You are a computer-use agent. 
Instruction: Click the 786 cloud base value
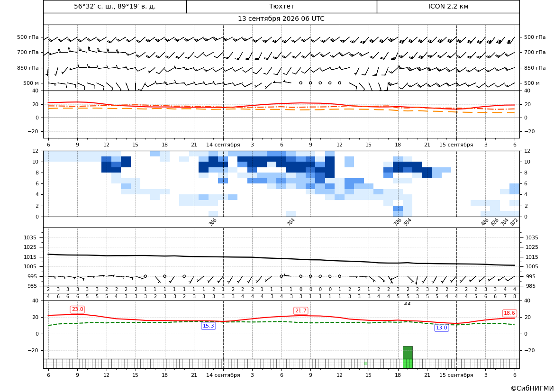point(398,222)
